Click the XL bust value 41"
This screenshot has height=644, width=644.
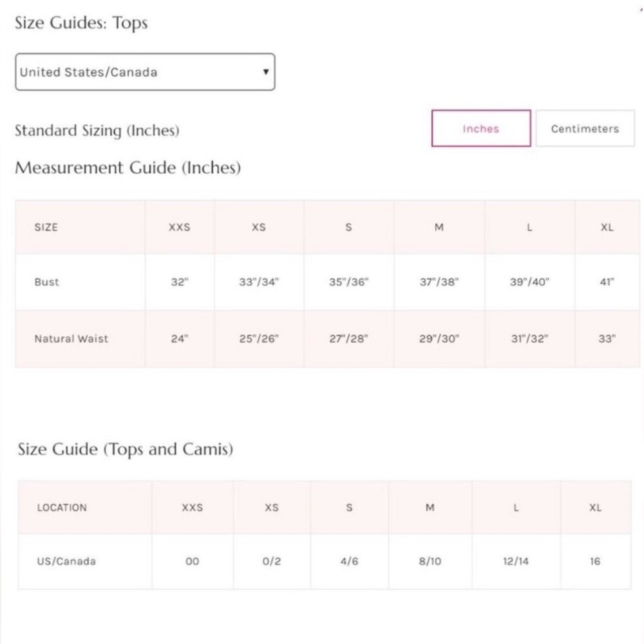607,282
